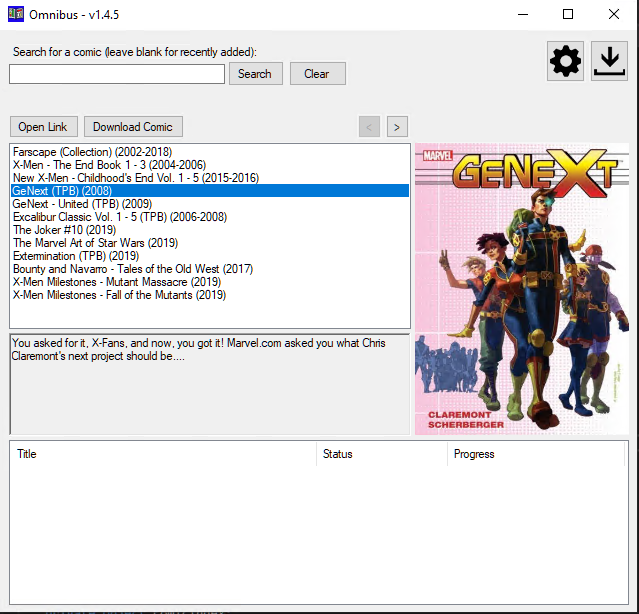Select Bounty and Navarro - Tales entry

[x=210, y=269]
